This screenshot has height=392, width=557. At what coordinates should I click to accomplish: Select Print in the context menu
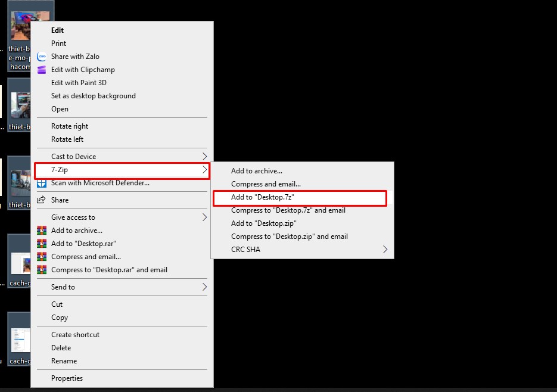tap(122, 43)
